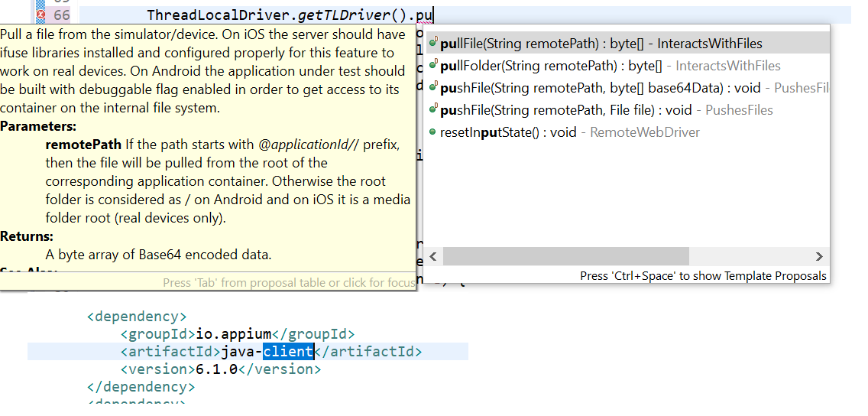Click RemoteWebDriver label beside resetInputState
This screenshot has width=868, height=416.
[645, 132]
